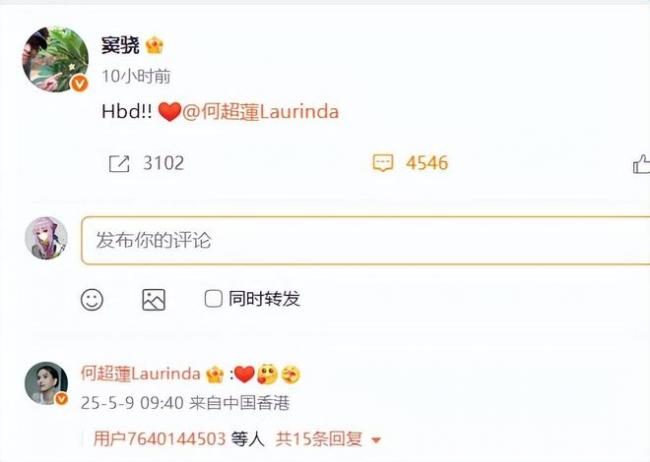Like the post with thumbs-up icon
The height and width of the screenshot is (462, 650).
641,164
